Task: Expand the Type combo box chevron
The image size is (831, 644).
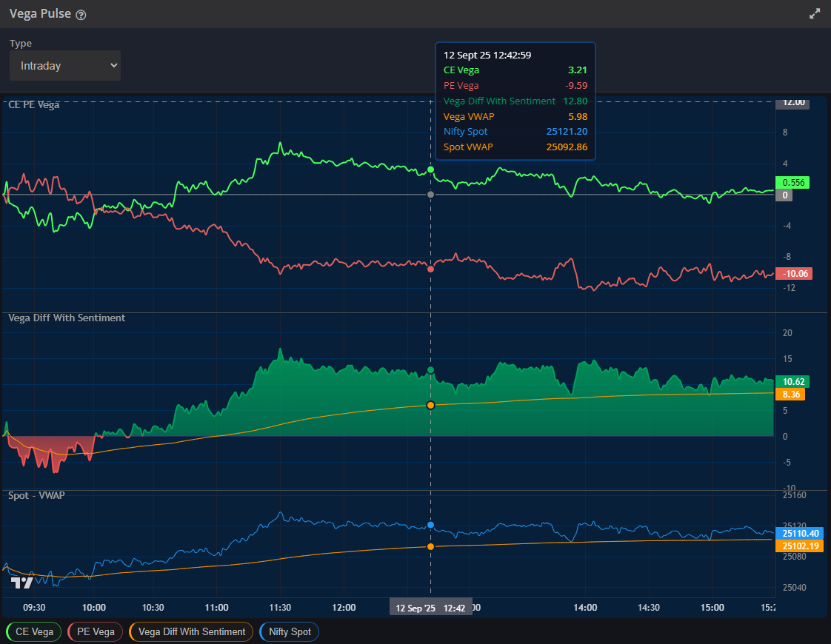Action: pos(113,65)
